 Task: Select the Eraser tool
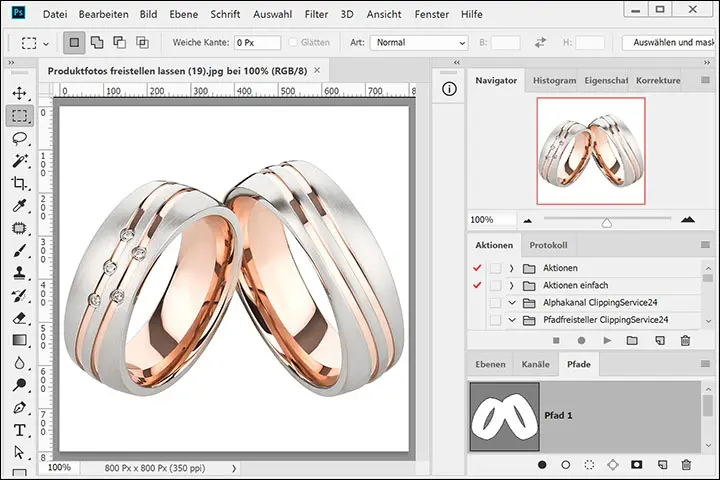19,318
